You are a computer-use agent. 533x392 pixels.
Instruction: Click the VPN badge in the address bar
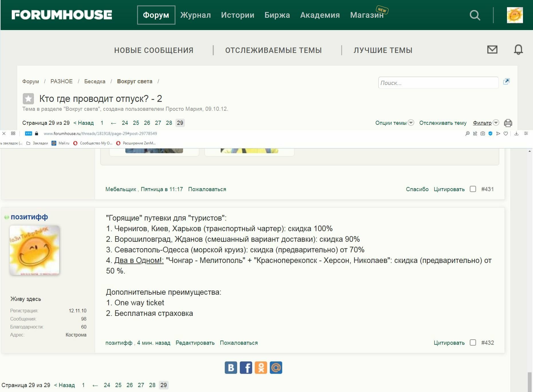[x=28, y=134]
